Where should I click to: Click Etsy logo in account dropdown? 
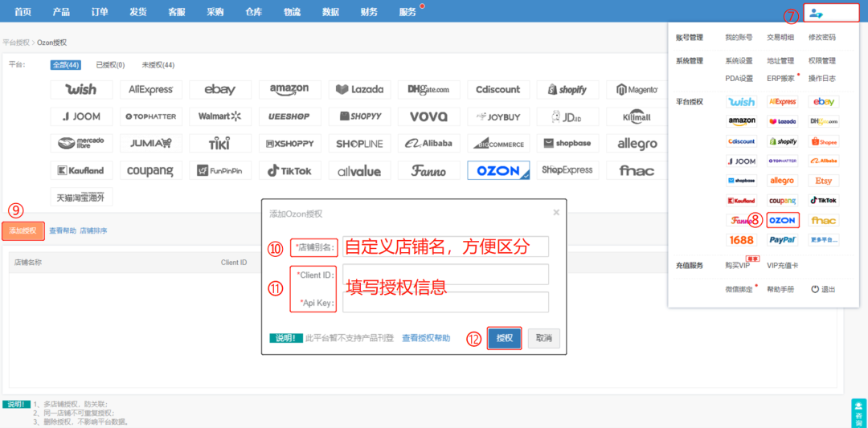click(x=824, y=181)
